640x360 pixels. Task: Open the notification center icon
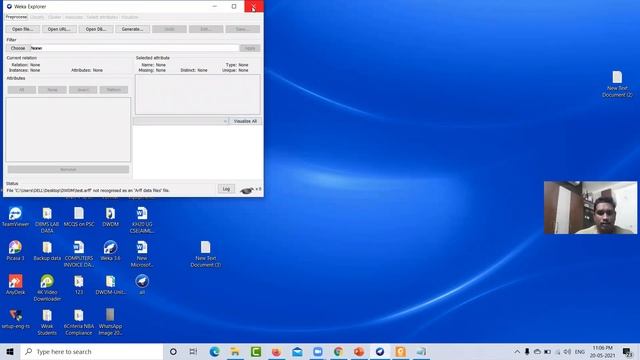[627, 351]
